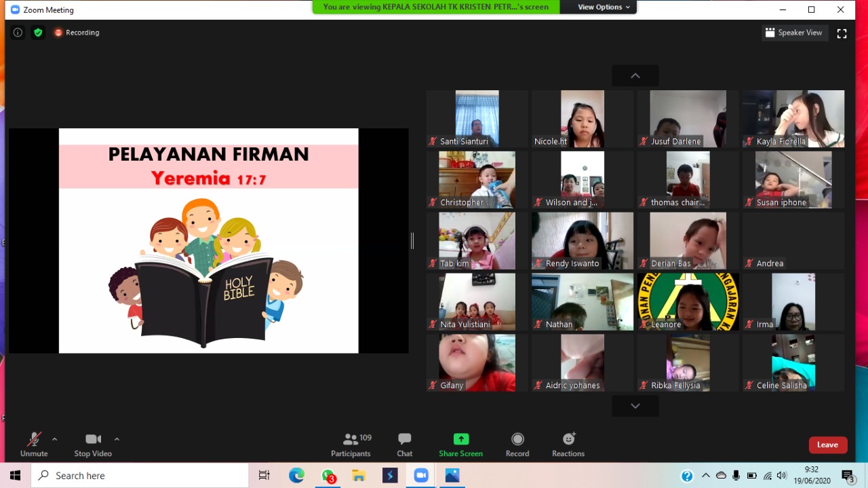
Task: Unmute the microphone
Action: tap(34, 445)
